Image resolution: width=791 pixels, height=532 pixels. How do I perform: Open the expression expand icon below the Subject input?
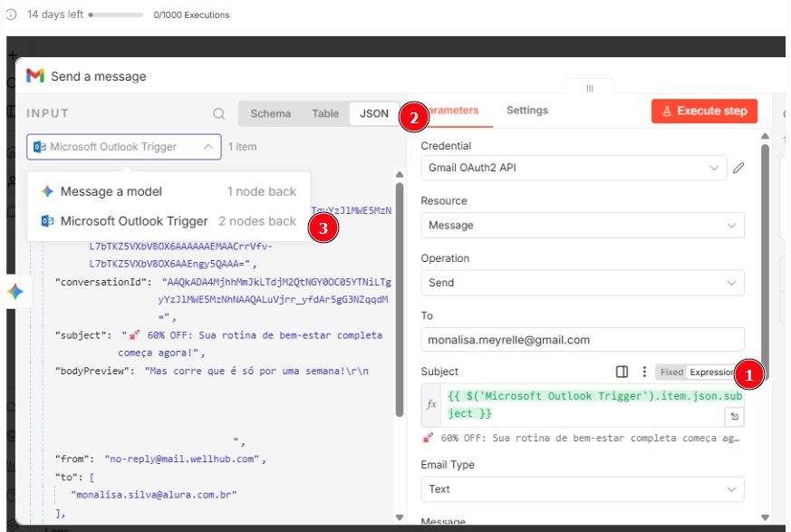[x=735, y=416]
